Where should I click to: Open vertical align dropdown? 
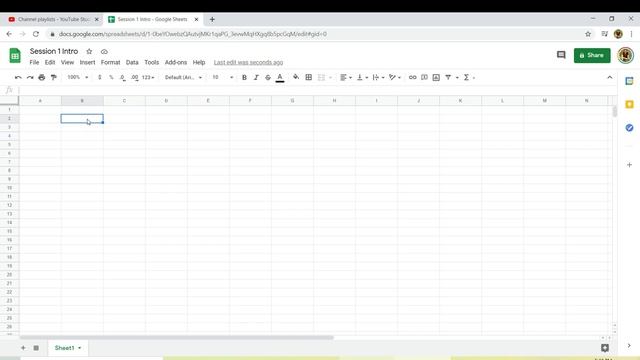pos(362,77)
